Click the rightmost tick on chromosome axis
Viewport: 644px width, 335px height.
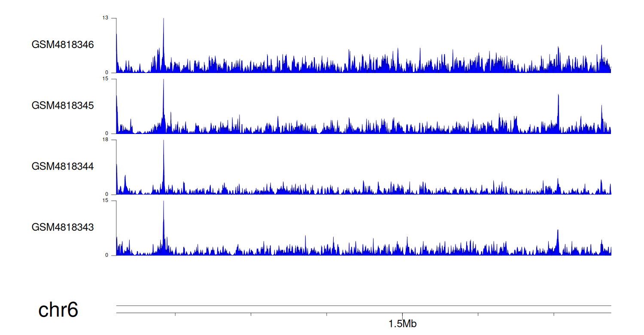tap(554, 314)
